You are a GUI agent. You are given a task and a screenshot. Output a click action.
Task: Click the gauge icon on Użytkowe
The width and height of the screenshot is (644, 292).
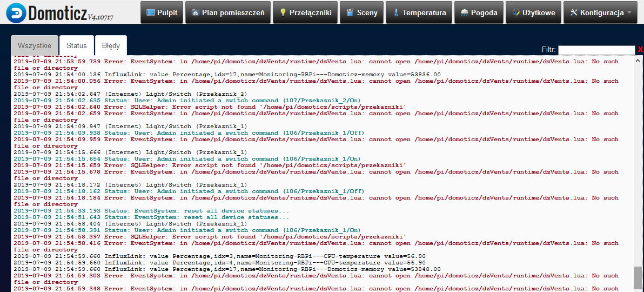pos(516,12)
